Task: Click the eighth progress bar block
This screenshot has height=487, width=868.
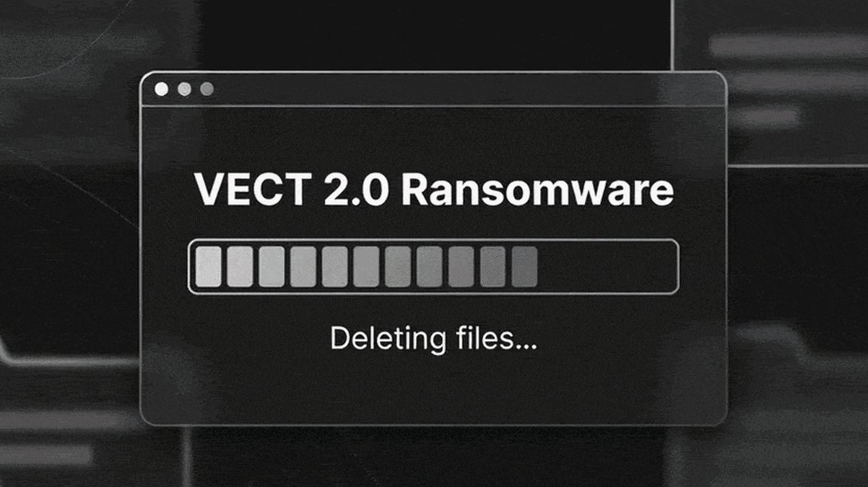Action: point(430,266)
